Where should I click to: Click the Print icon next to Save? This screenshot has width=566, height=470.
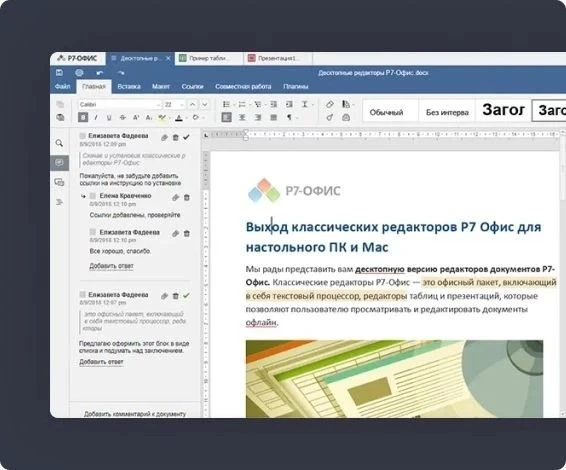[x=79, y=73]
